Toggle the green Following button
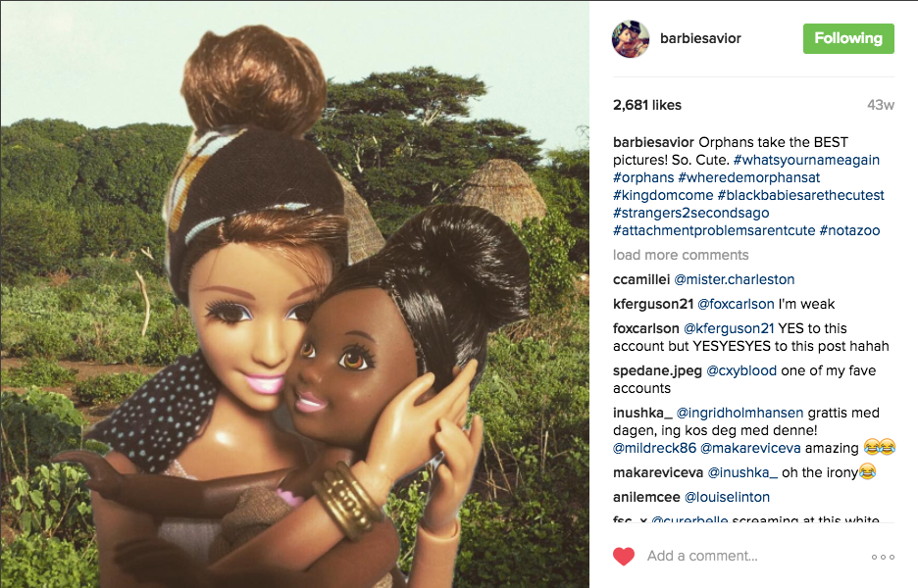Screen dimensions: 918x588 click(848, 38)
